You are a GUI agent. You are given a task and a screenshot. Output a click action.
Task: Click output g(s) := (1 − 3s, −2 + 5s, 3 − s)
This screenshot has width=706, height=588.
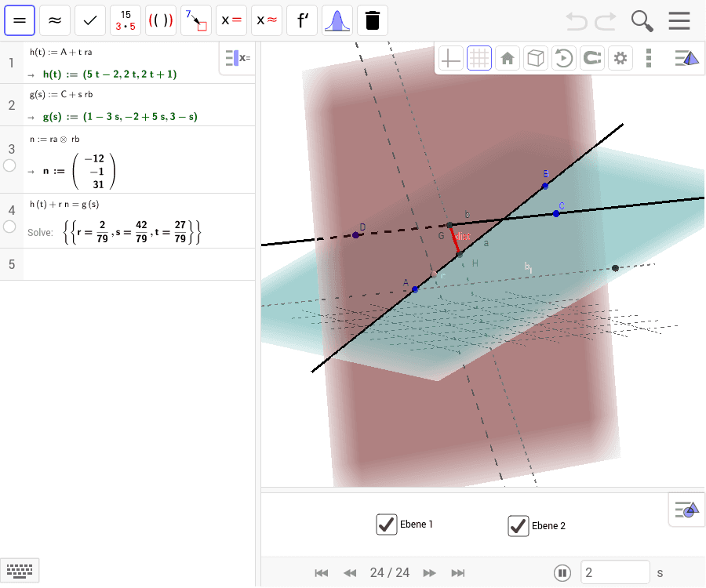[x=120, y=117]
